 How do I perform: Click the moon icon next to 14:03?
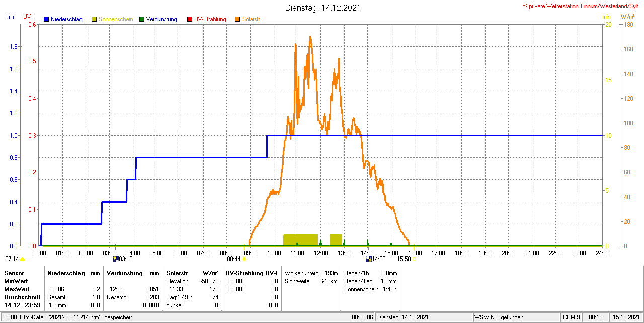369,259
